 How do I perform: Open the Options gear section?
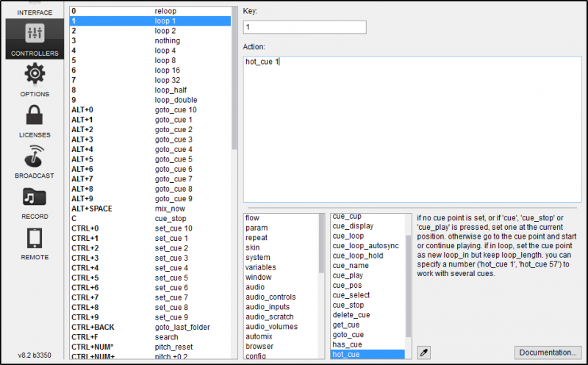click(35, 80)
